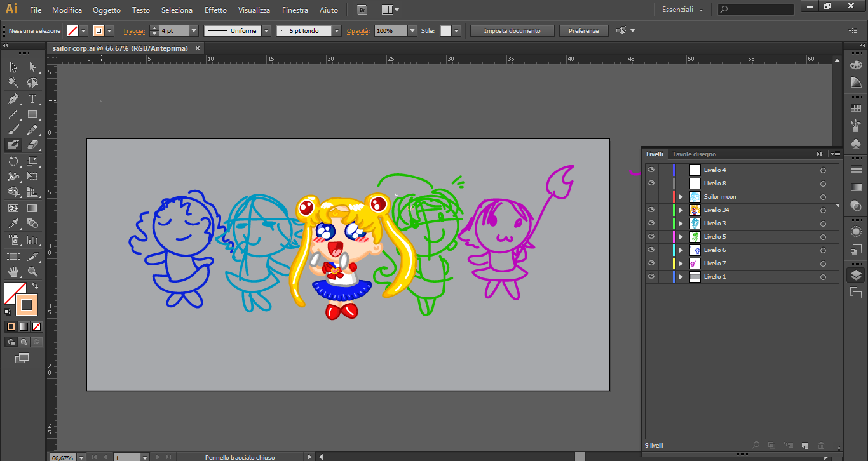The image size is (868, 461).
Task: Open the Effetto menu
Action: [215, 10]
